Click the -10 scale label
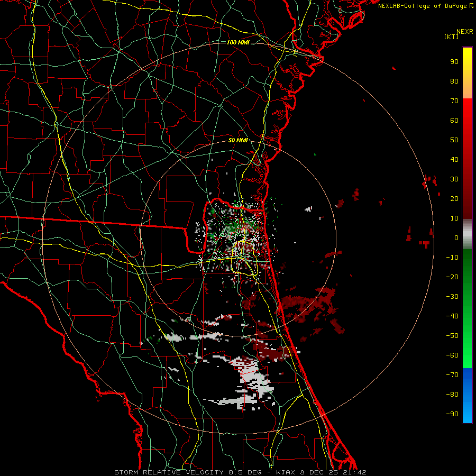The height and width of the screenshot is (476, 476). click(452, 258)
